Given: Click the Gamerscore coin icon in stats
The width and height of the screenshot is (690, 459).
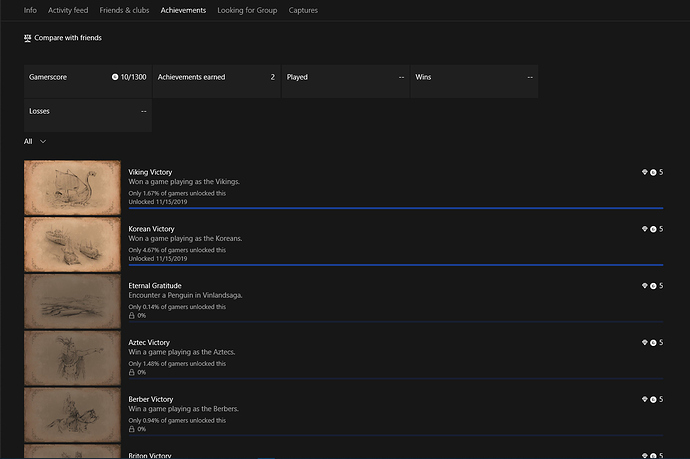Looking at the screenshot, I should pos(115,77).
